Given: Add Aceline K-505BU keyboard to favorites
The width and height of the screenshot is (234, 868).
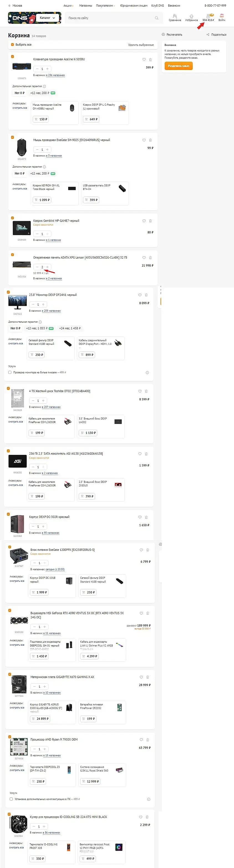Looking at the screenshot, I should click(144, 60).
